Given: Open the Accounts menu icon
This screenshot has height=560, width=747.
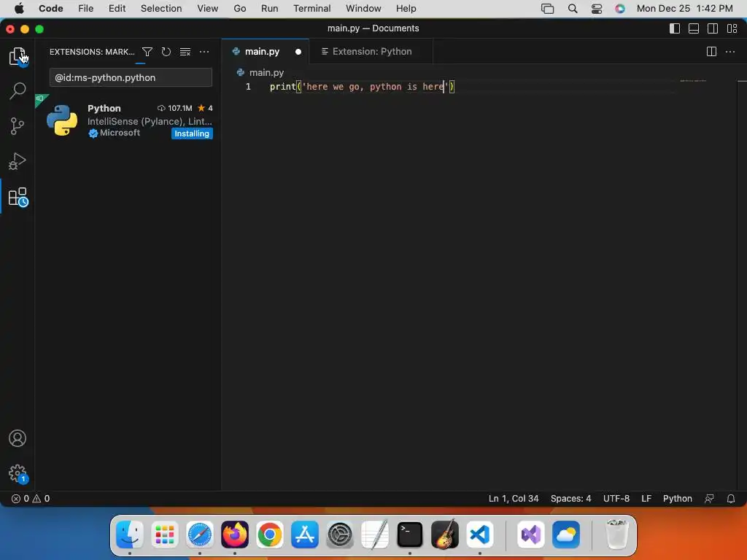Looking at the screenshot, I should tap(18, 438).
